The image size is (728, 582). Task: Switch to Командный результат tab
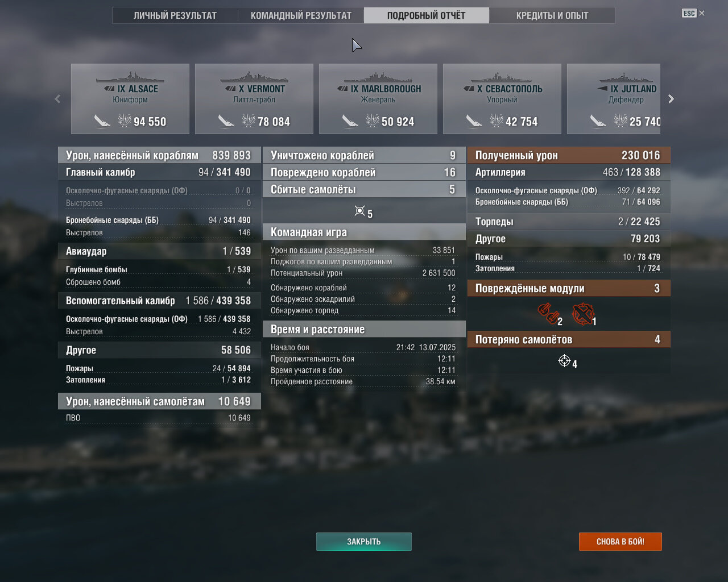301,15
